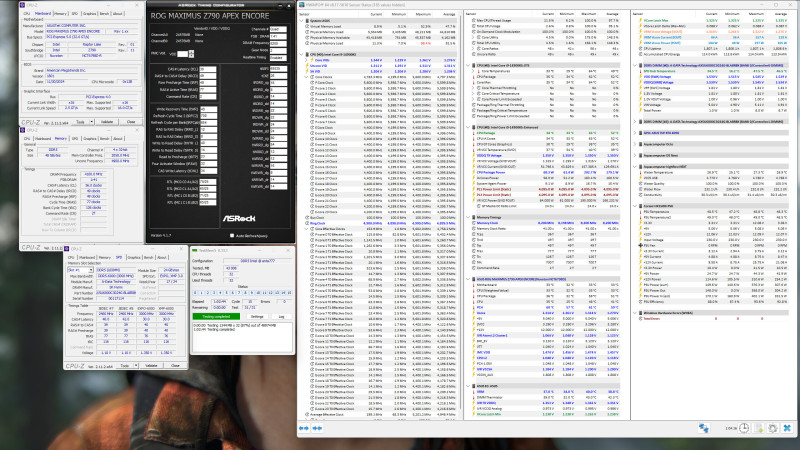Viewport: 800px width, 450px height.
Task: Switch to Memory tab in CPU-Z SPD window
Action: 105,257
